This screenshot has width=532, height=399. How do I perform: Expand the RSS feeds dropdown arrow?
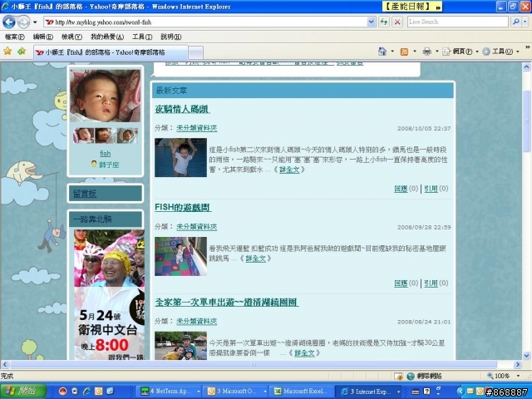pos(415,52)
